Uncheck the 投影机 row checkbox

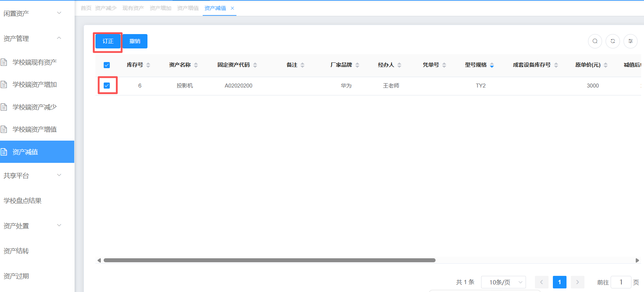coord(107,85)
